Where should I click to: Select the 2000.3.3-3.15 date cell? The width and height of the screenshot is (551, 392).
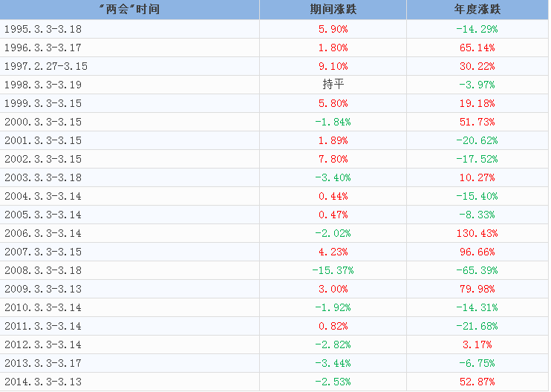(42, 122)
